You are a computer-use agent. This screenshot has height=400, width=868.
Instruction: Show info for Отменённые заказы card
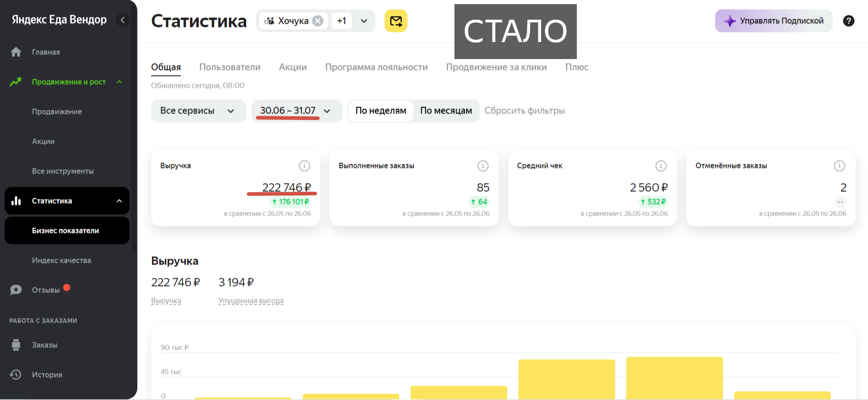[840, 166]
